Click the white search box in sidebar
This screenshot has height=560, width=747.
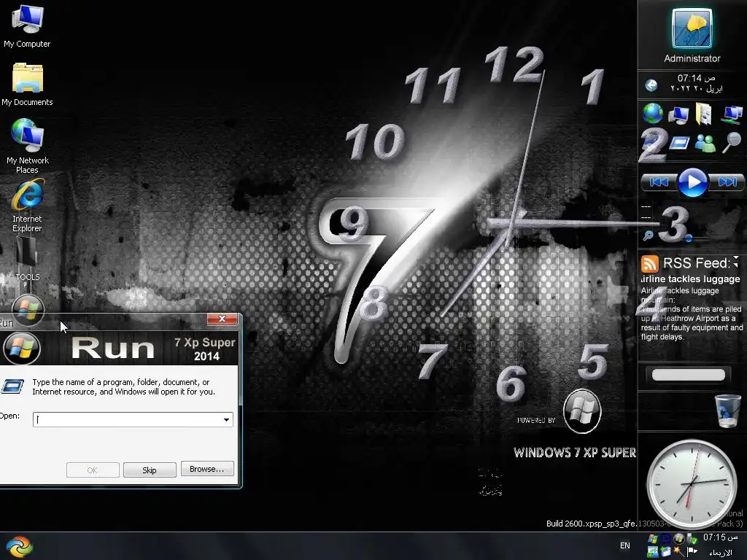pyautogui.click(x=689, y=375)
